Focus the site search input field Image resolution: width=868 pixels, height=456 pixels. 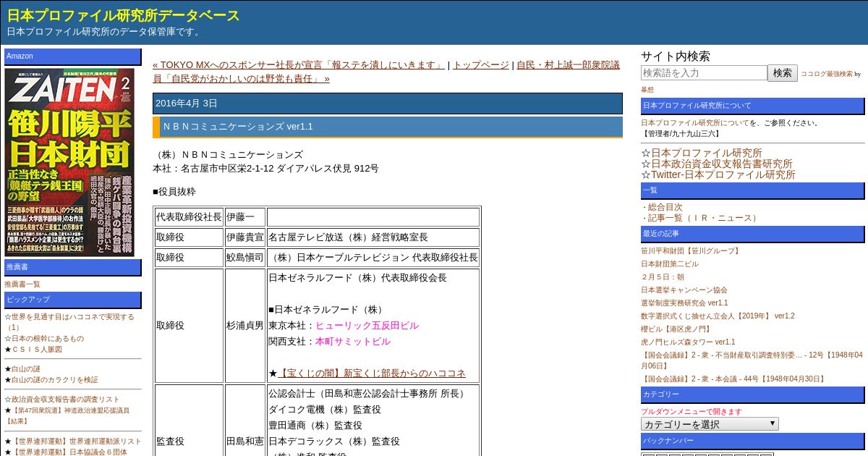coord(704,73)
